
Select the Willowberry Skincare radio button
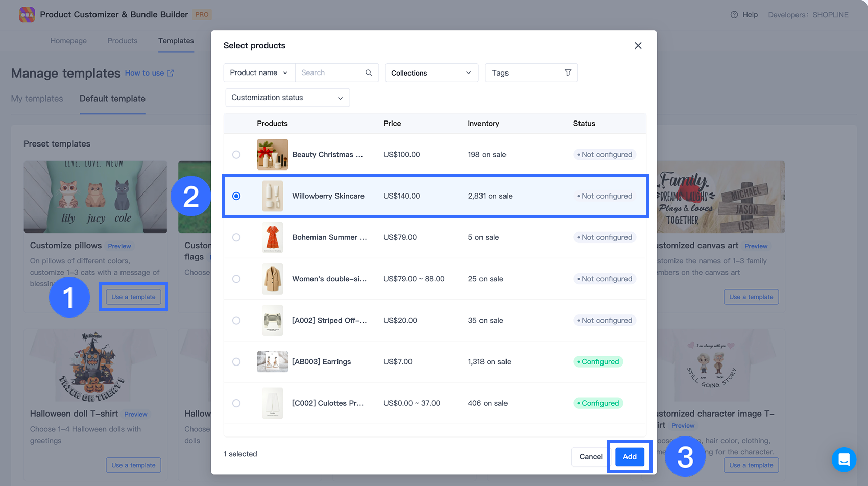pyautogui.click(x=236, y=196)
